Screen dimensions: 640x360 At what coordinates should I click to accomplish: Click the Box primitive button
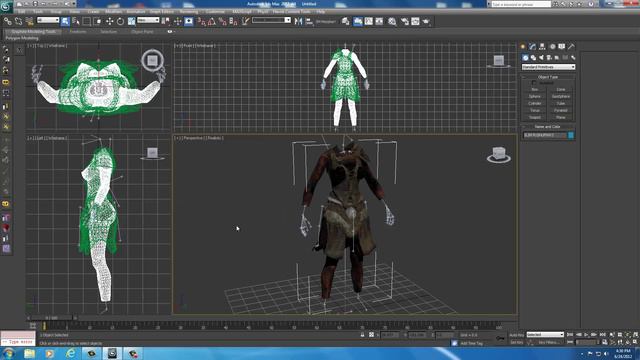point(535,89)
